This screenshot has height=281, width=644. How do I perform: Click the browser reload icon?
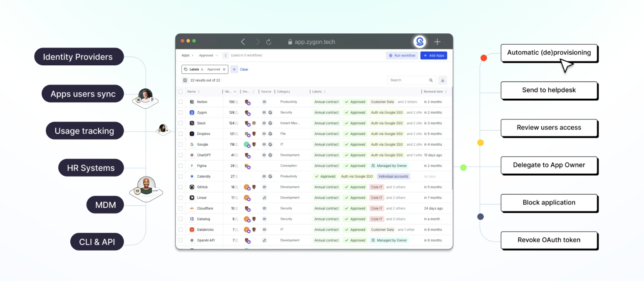pos(269,42)
